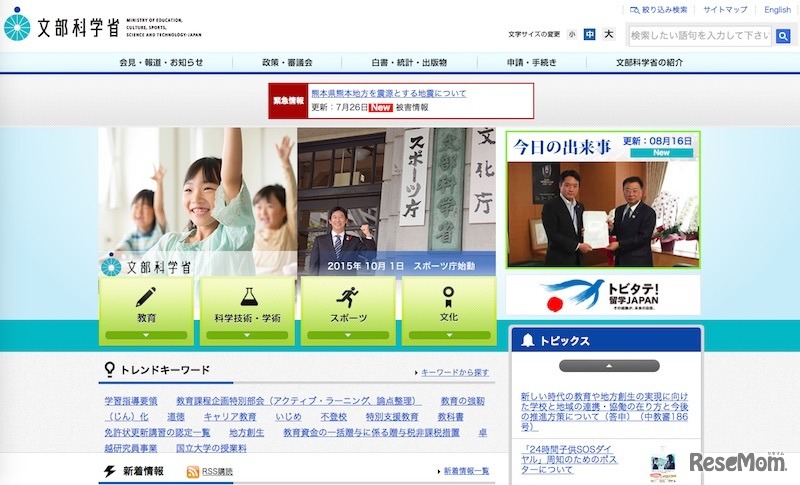Click the スポーツ庁始動 hero photo

(396, 201)
